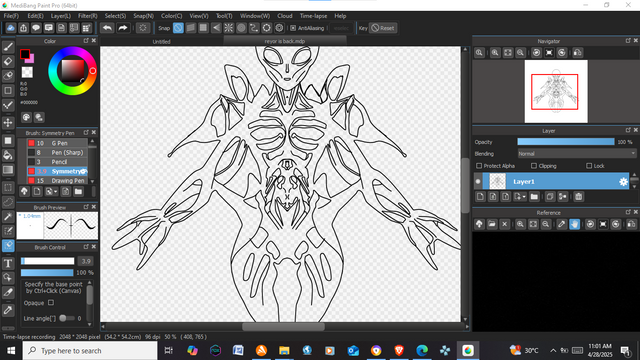Add a new layer folder
The image size is (640, 360).
click(534, 197)
